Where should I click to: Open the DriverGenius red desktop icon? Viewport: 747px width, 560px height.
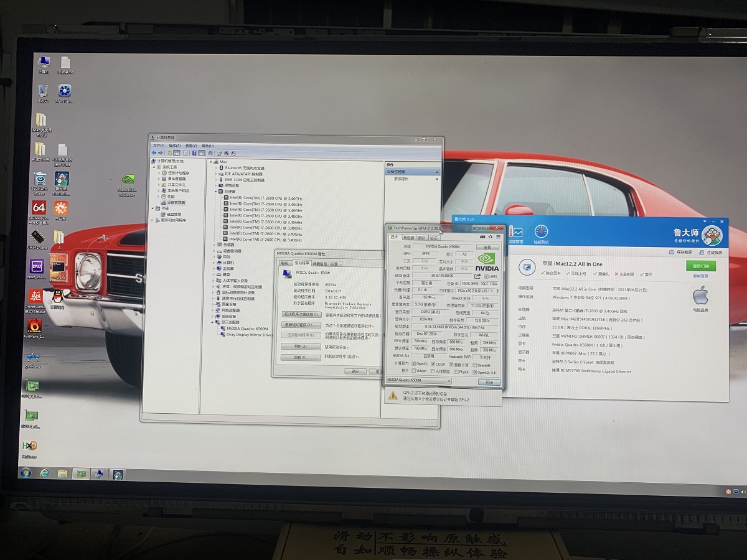36,296
